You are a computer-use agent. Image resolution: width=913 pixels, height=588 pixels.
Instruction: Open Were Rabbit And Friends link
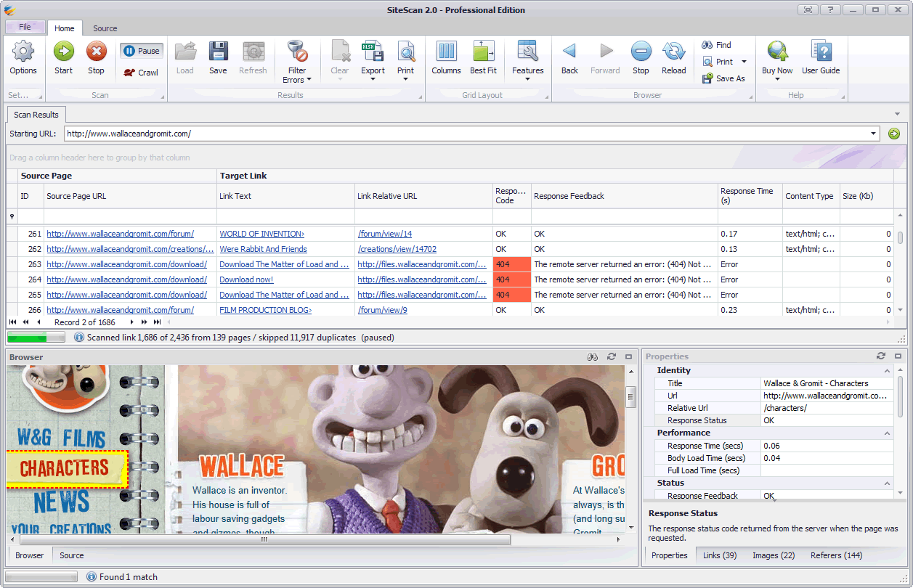pyautogui.click(x=263, y=249)
